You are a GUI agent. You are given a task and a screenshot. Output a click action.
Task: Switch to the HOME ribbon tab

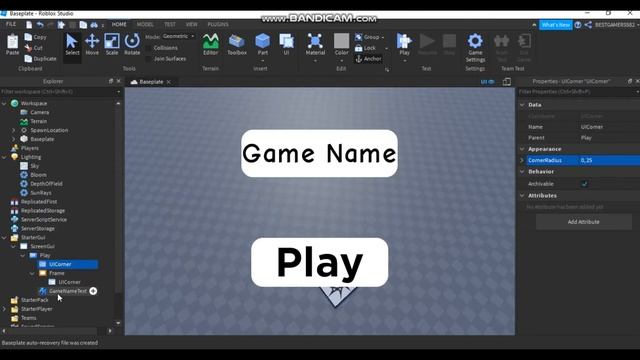click(119, 24)
